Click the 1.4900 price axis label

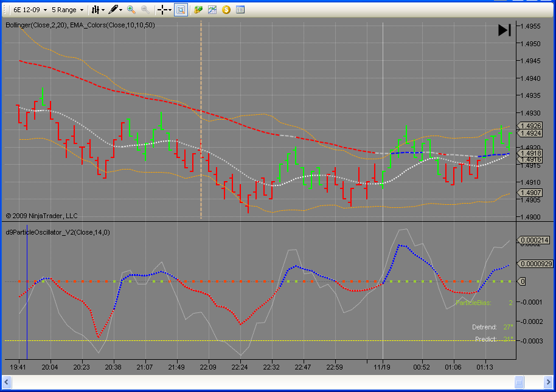click(530, 217)
